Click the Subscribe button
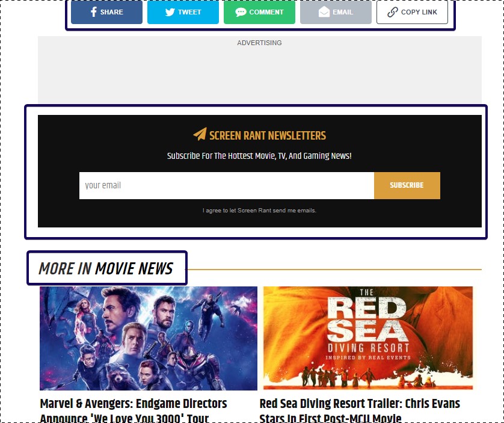The height and width of the screenshot is (423, 504). coord(407,185)
